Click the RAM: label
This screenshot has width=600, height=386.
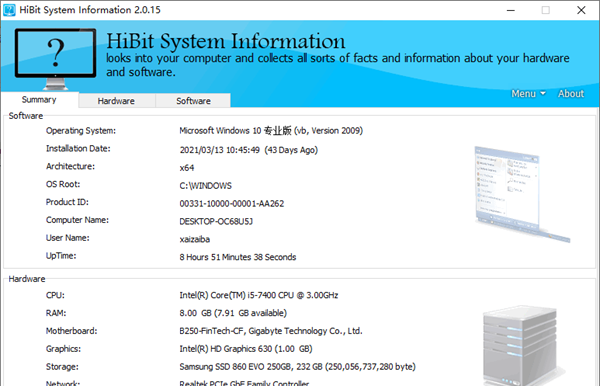click(x=56, y=313)
